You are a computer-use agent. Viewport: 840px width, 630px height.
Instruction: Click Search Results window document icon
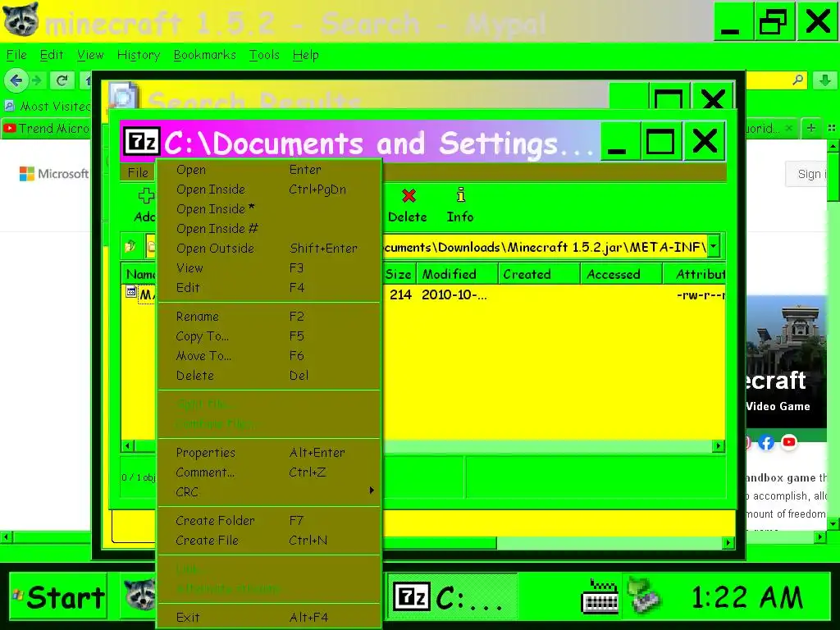(125, 95)
